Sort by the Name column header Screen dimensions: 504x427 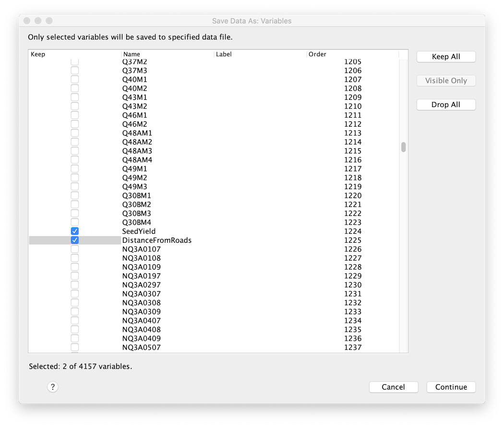[168, 54]
